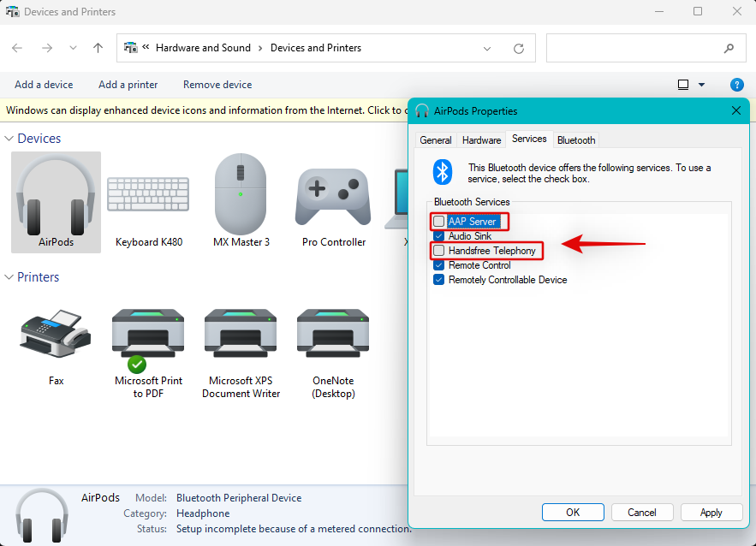Maximize the Devices and Printers window
Screen dimensions: 756x546
click(x=698, y=12)
